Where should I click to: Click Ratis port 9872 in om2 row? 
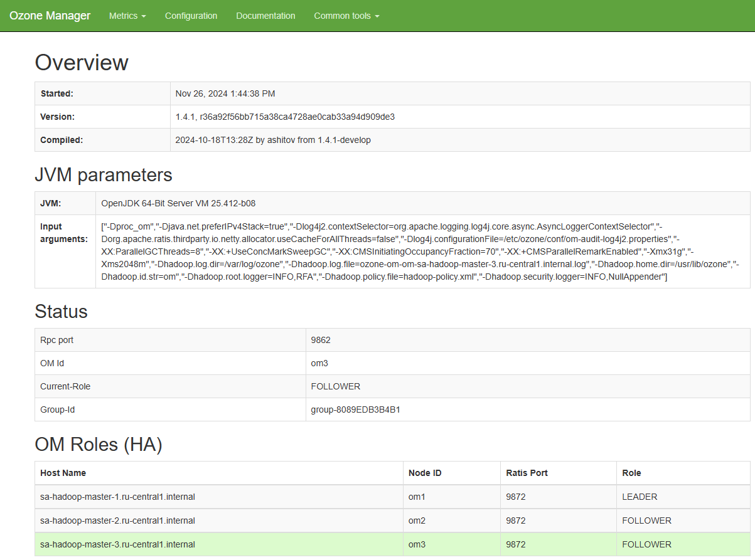[x=516, y=520]
